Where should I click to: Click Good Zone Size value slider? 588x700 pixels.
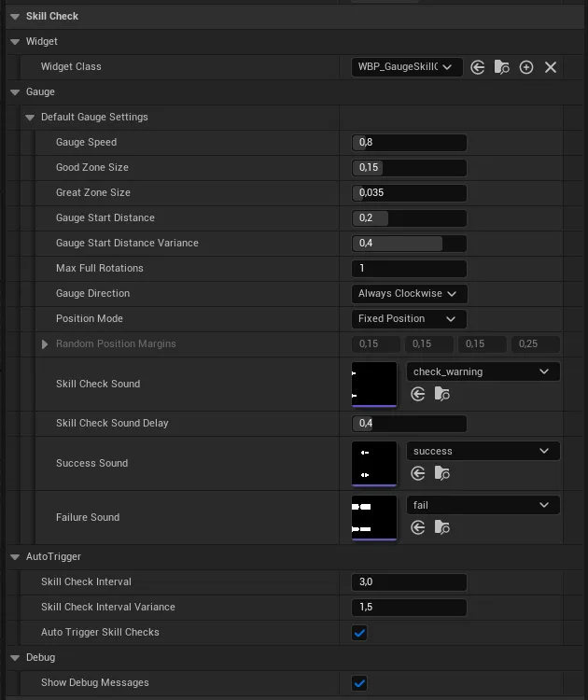pyautogui.click(x=409, y=167)
